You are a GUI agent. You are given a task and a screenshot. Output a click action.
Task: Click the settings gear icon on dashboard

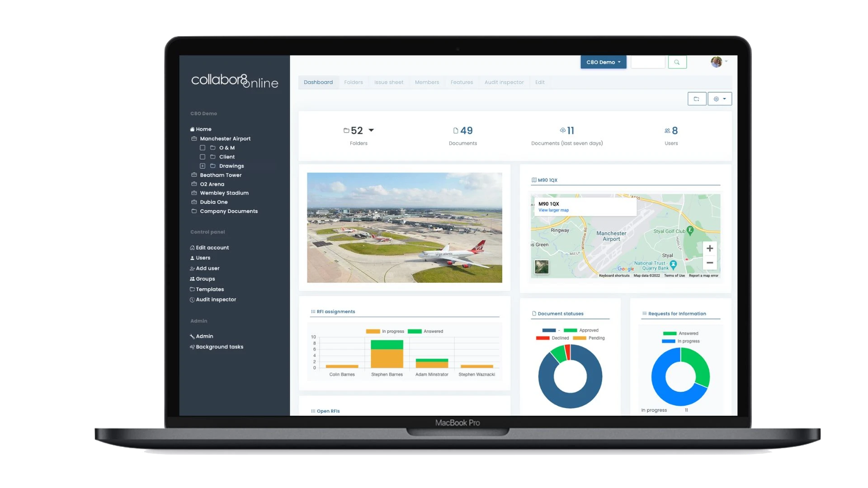[x=716, y=99]
